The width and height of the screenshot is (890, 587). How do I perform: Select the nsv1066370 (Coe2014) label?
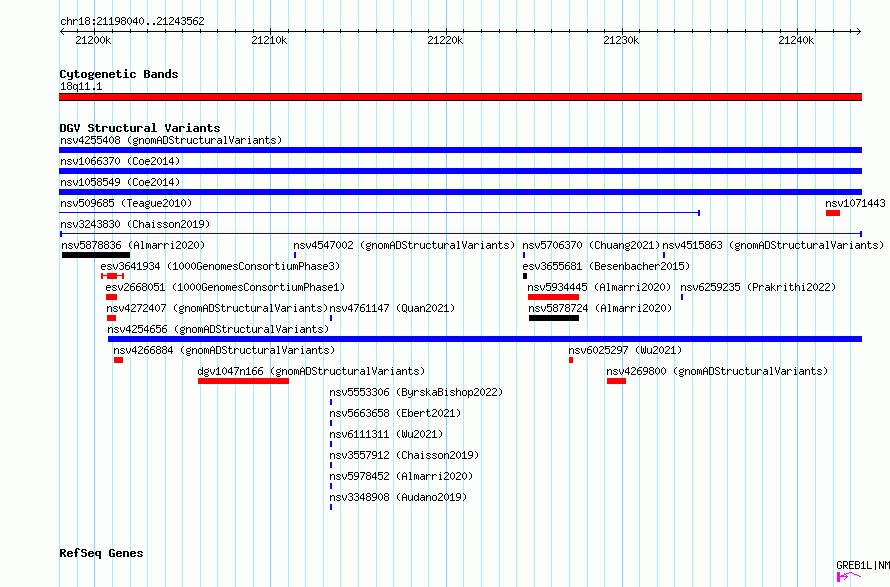(x=120, y=161)
